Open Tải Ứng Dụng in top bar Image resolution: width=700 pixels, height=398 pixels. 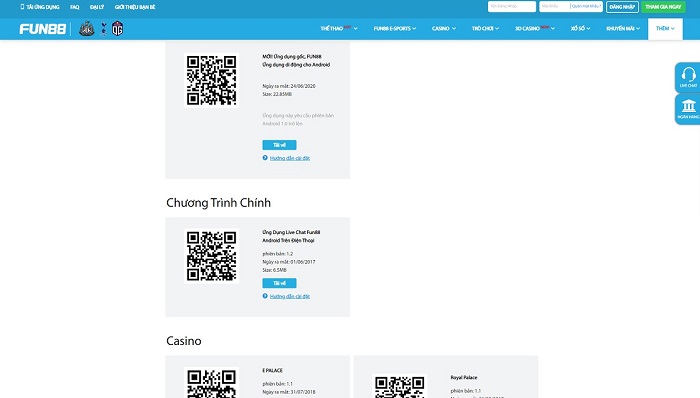pos(40,7)
